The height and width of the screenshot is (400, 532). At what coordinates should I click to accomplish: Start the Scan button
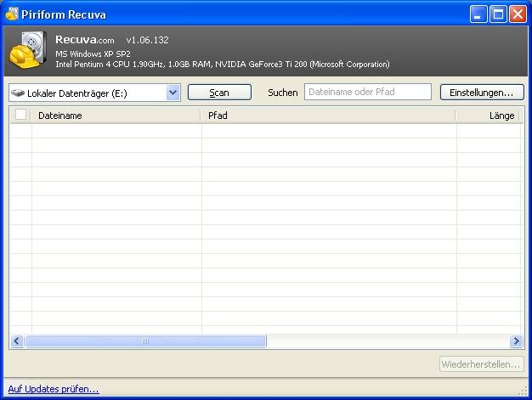click(219, 93)
